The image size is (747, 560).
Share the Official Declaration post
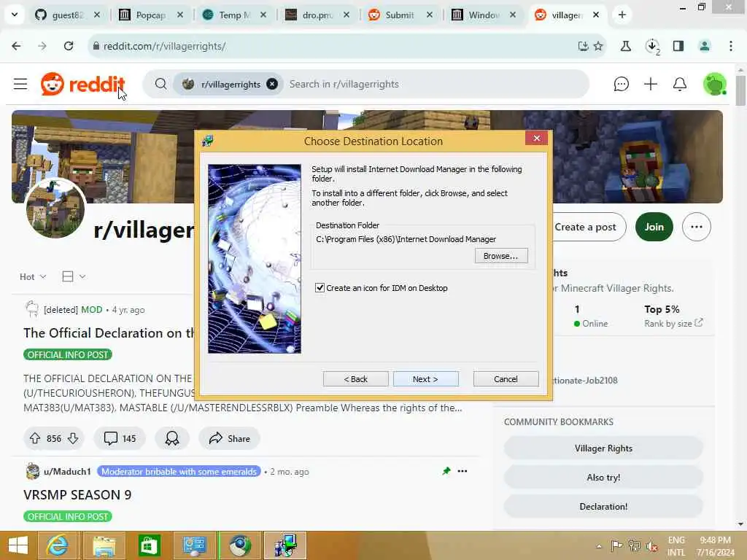(229, 438)
